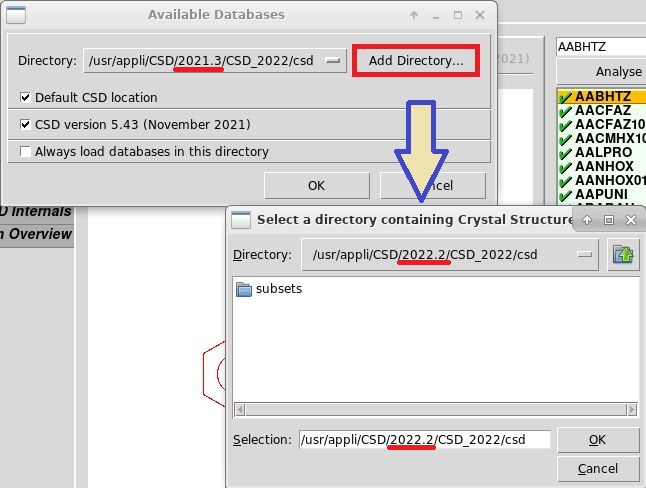
Task: Go up one folder with parent directory icon
Action: pyautogui.click(x=623, y=255)
